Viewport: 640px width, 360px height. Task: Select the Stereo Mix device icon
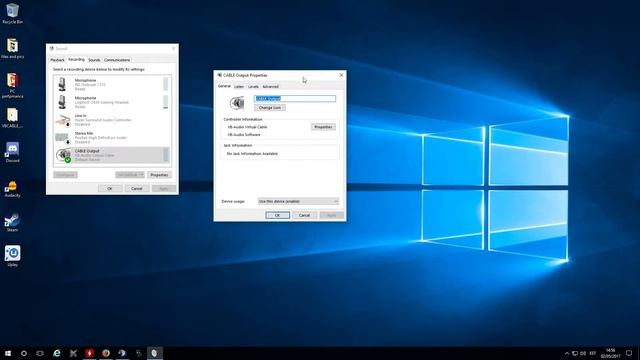pyautogui.click(x=63, y=138)
